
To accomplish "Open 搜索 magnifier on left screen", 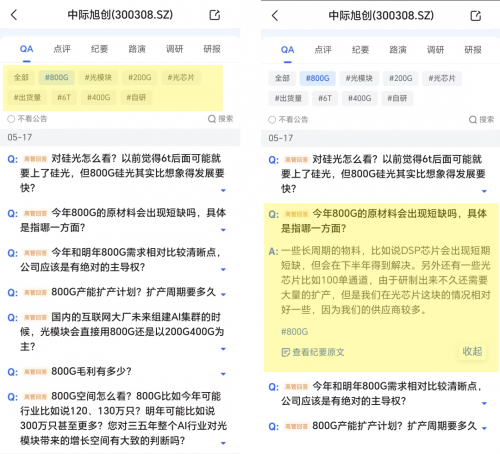I will point(220,119).
